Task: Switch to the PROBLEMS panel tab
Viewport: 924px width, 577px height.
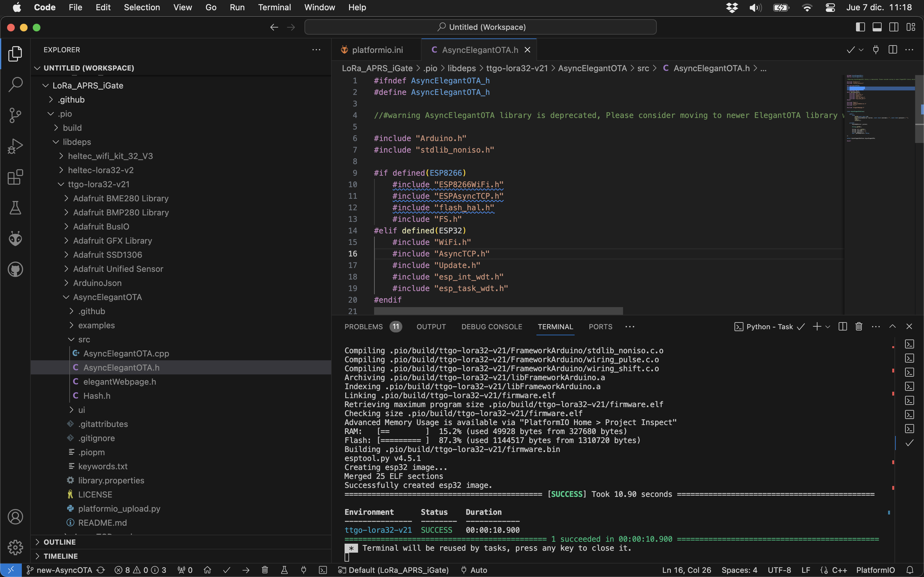Action: click(x=363, y=327)
